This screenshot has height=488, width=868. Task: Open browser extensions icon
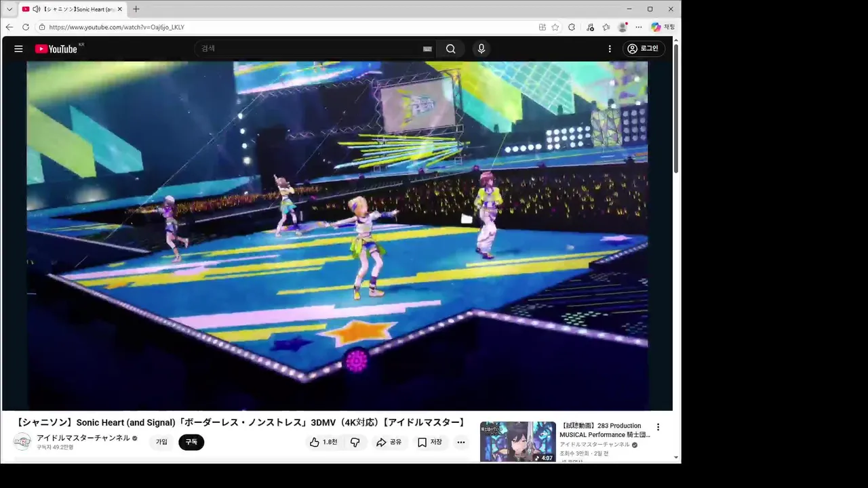click(x=572, y=27)
